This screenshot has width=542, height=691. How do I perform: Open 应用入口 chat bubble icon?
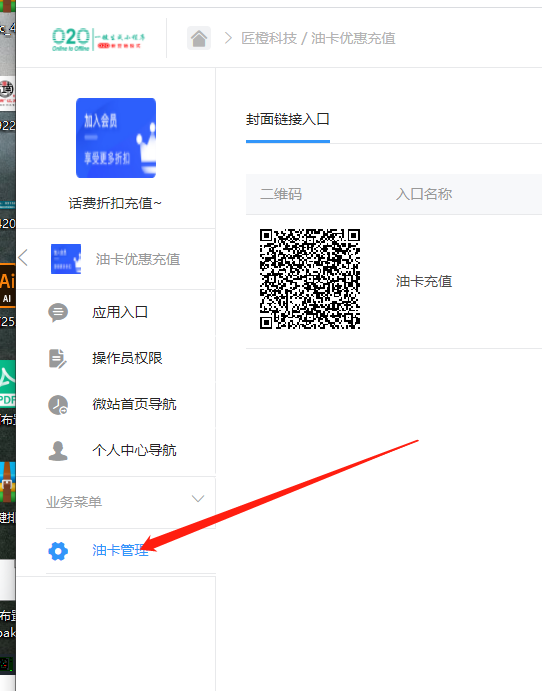58,312
